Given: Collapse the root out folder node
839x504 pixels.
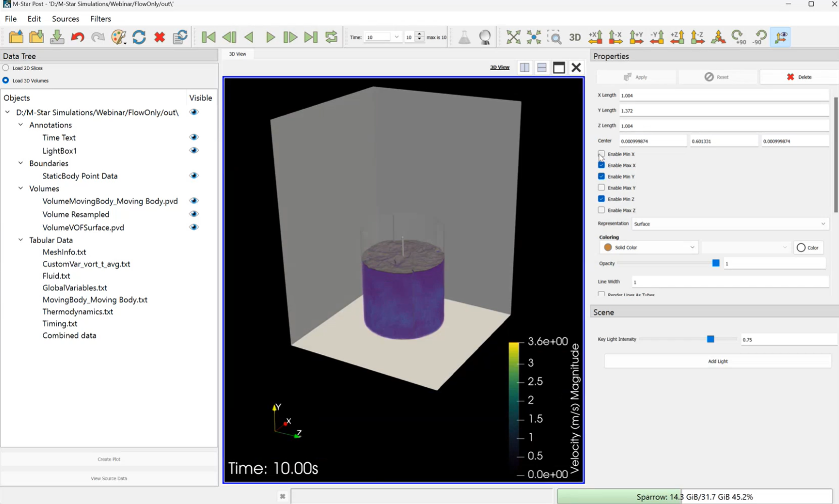Looking at the screenshot, I should point(8,112).
